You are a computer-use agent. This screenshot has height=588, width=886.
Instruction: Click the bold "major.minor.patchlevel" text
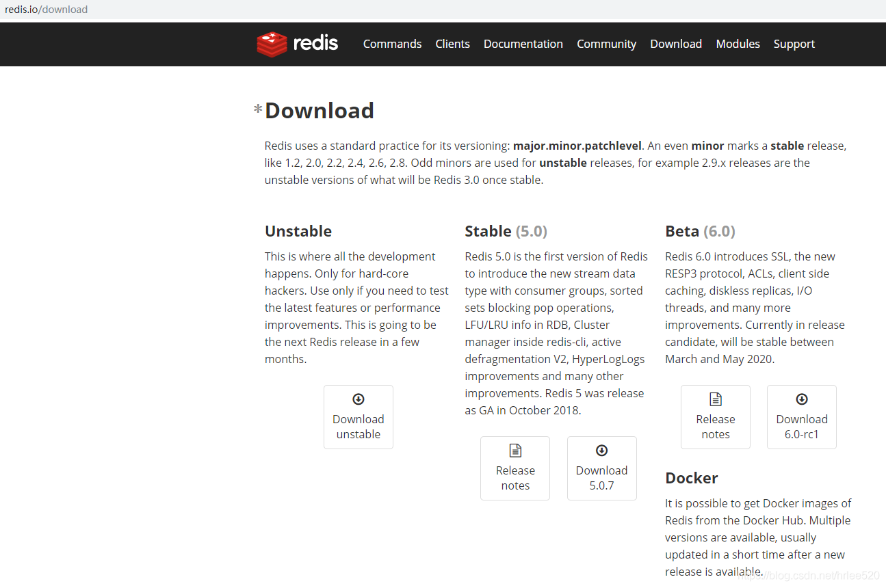[x=577, y=146]
